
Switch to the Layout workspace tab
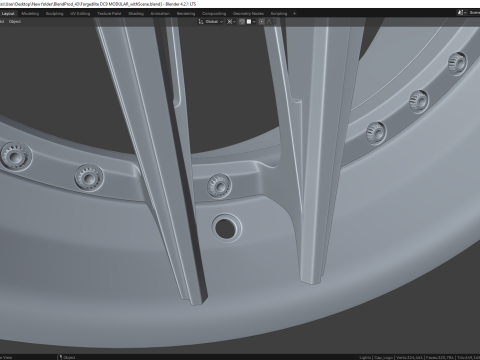(x=8, y=14)
